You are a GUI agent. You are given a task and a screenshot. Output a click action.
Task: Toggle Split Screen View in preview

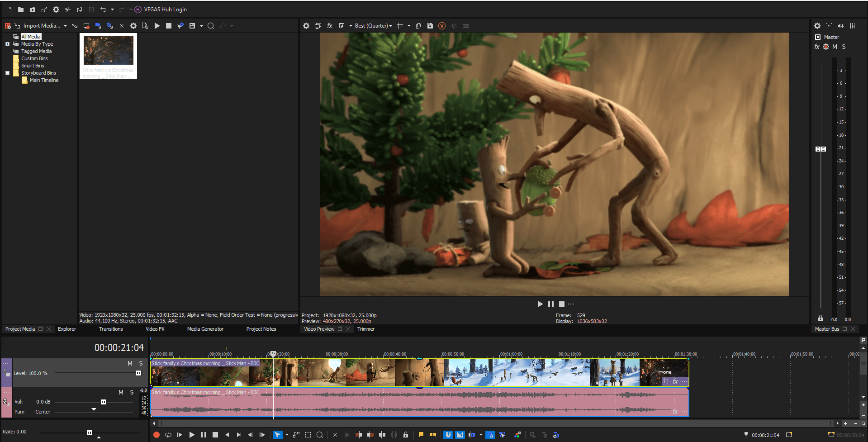pyautogui.click(x=342, y=26)
